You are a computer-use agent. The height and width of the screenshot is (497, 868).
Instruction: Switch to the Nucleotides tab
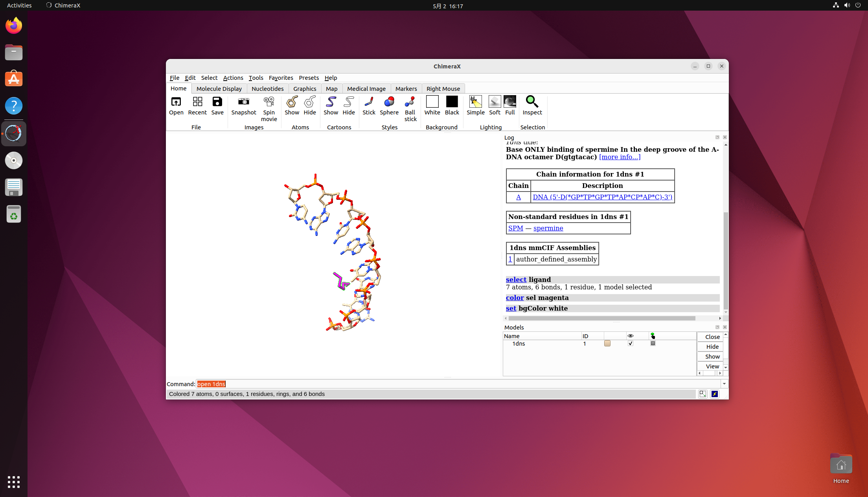pos(267,89)
